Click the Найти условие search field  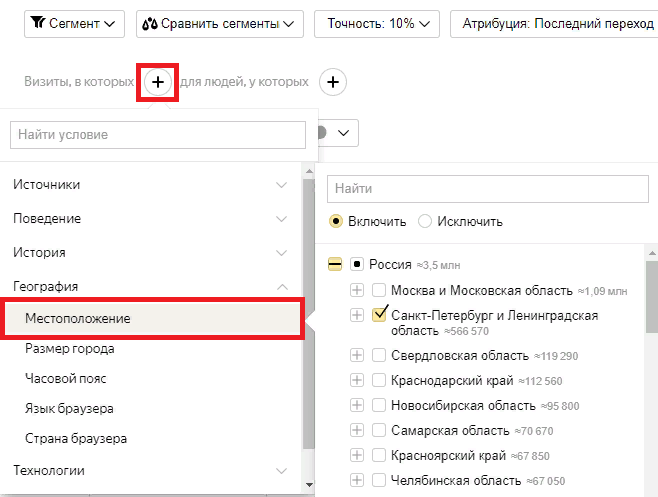158,135
